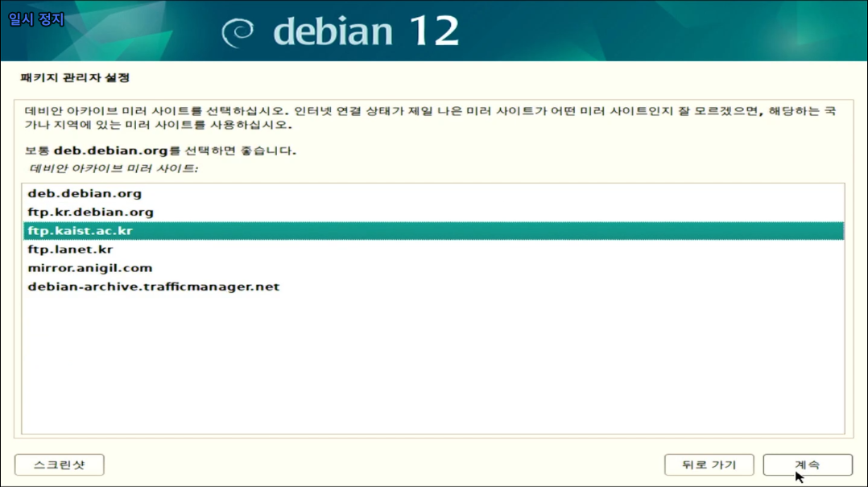Image resolution: width=868 pixels, height=487 pixels.
Task: Click the debian wordmark in the banner
Action: click(333, 31)
